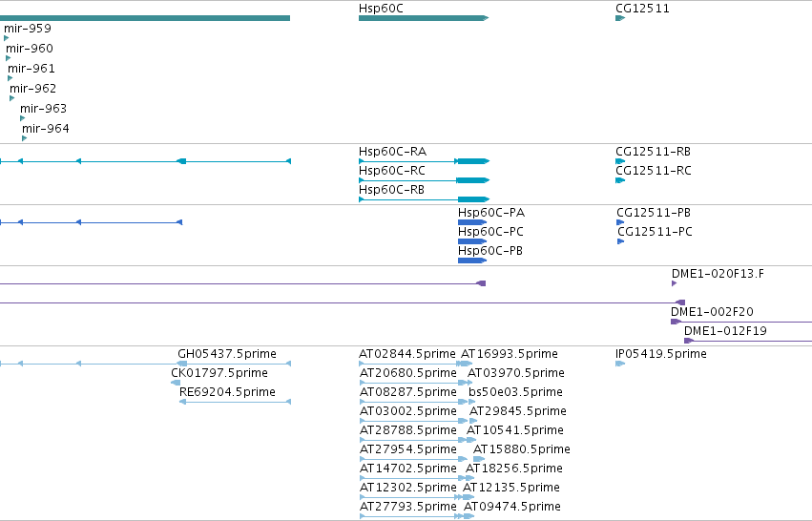812x521 pixels.
Task: Select the mir-959 feature label
Action: coord(28,29)
